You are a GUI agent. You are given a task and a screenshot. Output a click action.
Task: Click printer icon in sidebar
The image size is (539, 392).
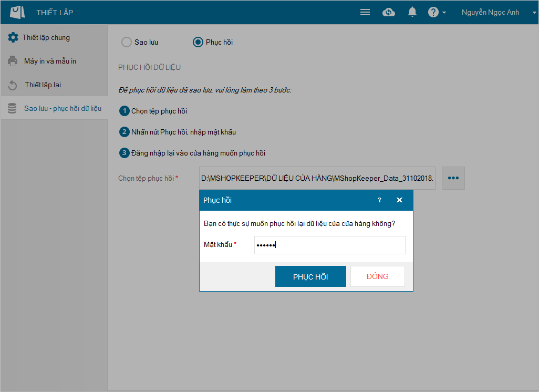13,61
